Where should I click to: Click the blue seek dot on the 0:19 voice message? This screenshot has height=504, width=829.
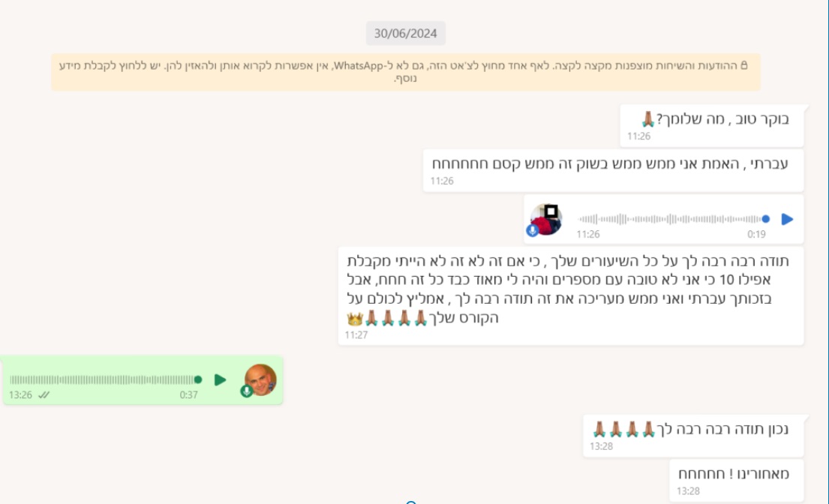[765, 219]
